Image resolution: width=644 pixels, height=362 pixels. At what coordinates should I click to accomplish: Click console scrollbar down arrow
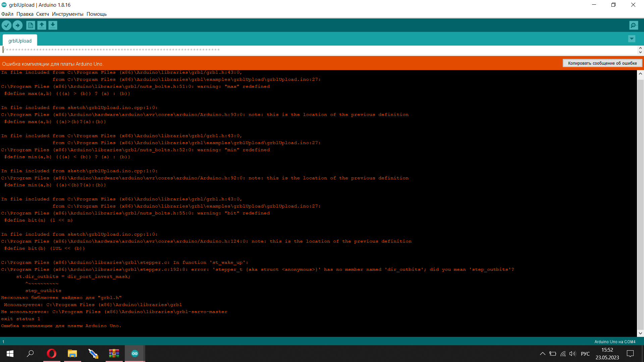(x=640, y=333)
